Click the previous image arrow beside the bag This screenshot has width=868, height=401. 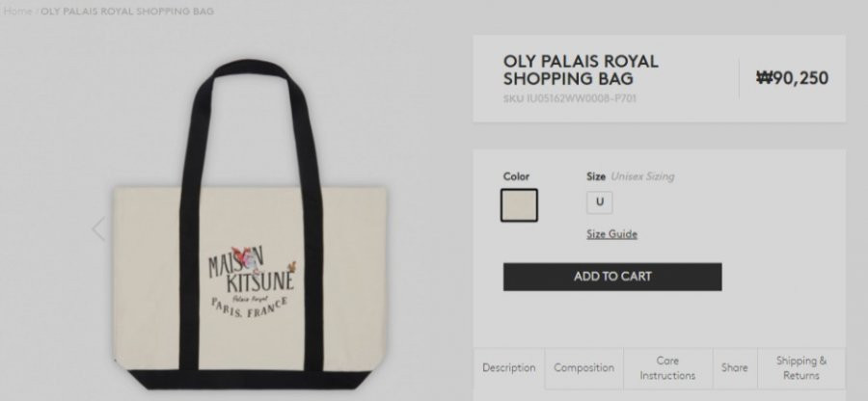(98, 228)
